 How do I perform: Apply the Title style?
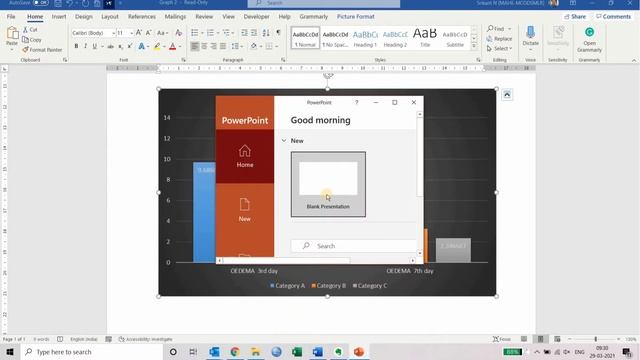click(425, 38)
